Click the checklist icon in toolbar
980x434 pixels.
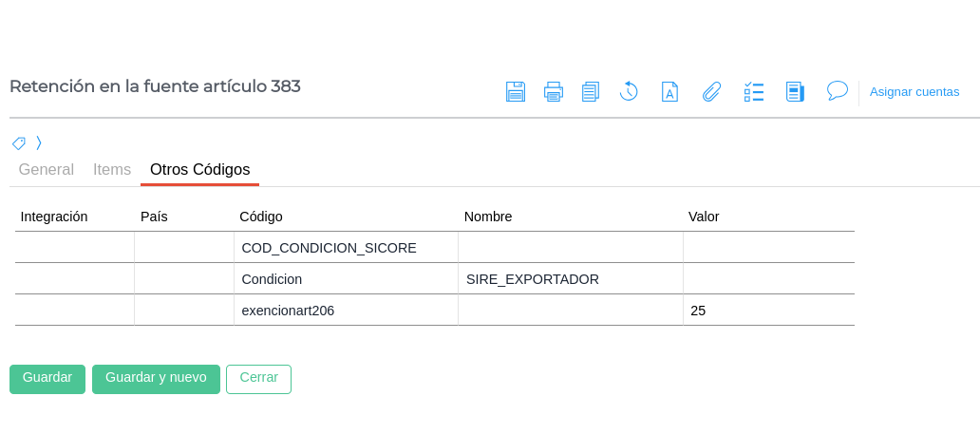pyautogui.click(x=754, y=92)
